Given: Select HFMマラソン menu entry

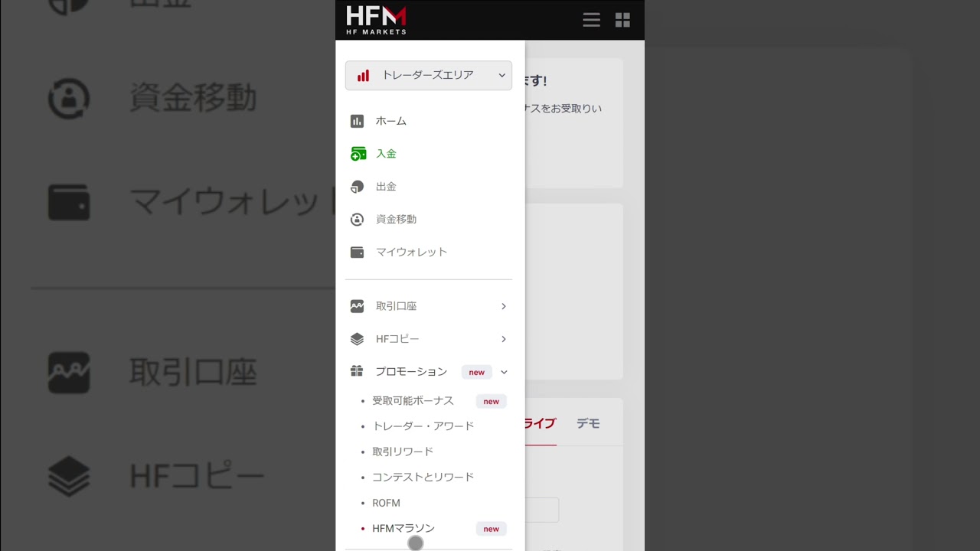Looking at the screenshot, I should [403, 528].
